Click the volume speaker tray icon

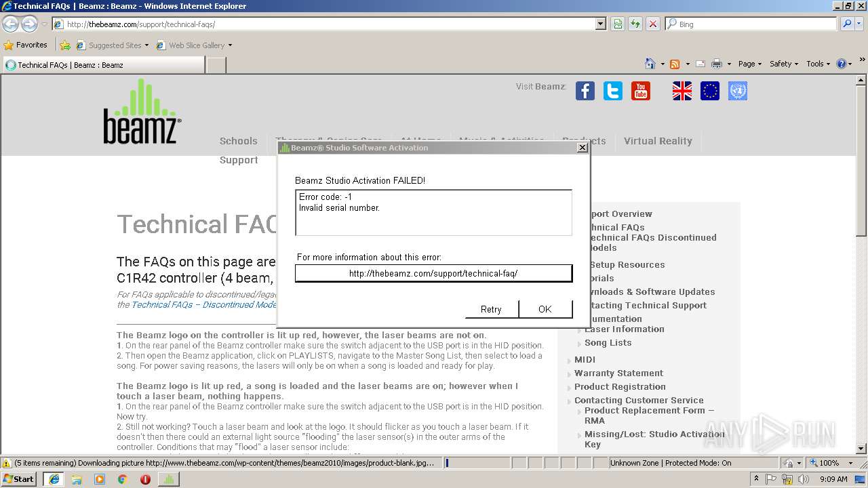804,479
